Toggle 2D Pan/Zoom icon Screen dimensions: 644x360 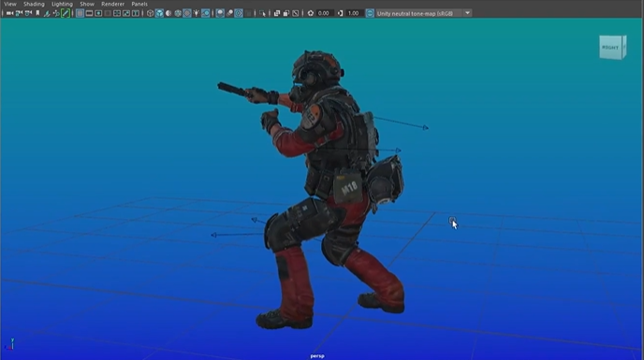(56, 13)
